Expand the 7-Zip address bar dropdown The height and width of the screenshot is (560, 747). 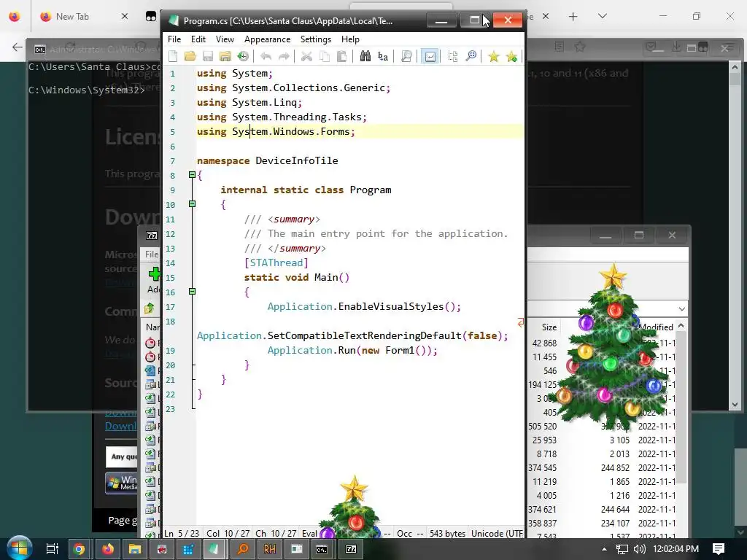click(x=682, y=309)
